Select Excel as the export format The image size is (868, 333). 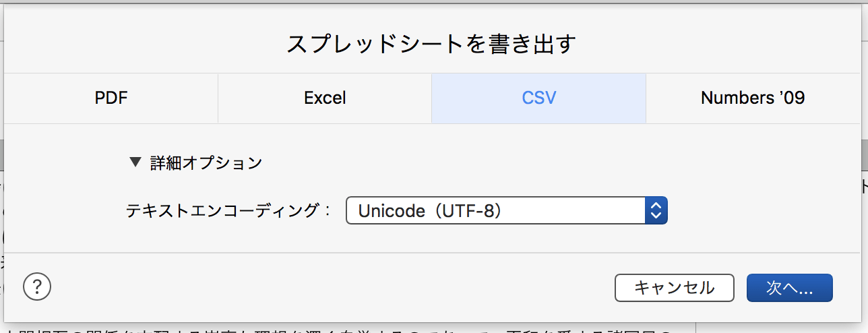tap(325, 98)
